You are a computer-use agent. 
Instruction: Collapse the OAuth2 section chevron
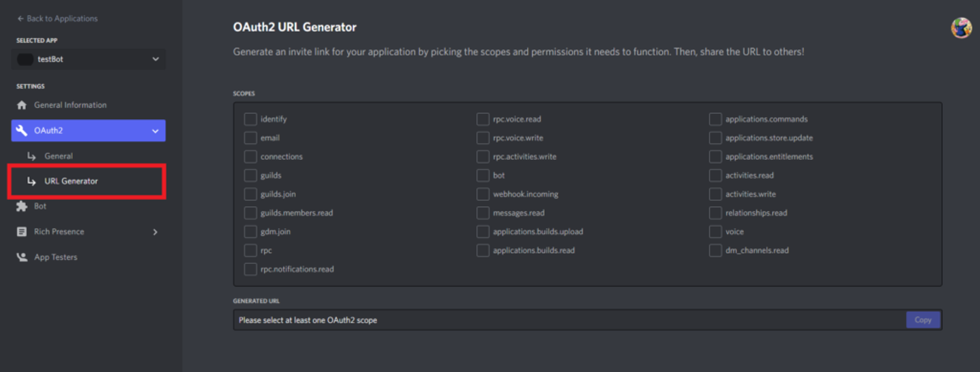click(x=155, y=131)
